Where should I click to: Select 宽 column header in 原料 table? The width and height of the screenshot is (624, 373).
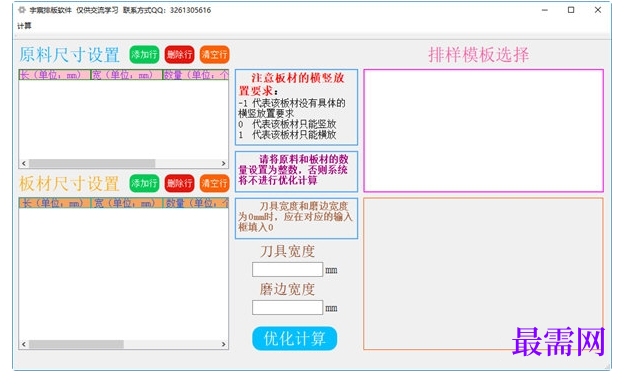pos(127,75)
